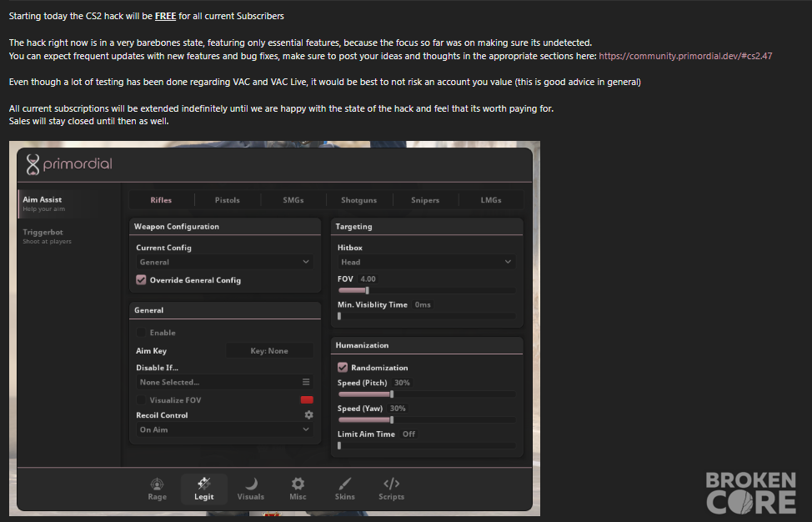
Task: Switch to the Shotguns tab
Action: tap(358, 200)
